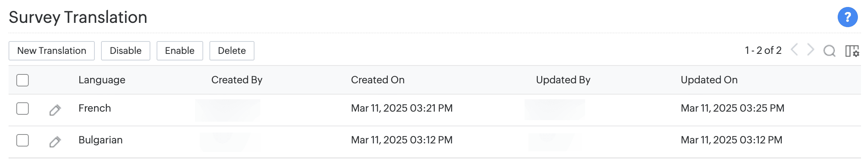Image resolution: width=868 pixels, height=162 pixels.
Task: Sort by the Language column header
Action: pos(102,80)
